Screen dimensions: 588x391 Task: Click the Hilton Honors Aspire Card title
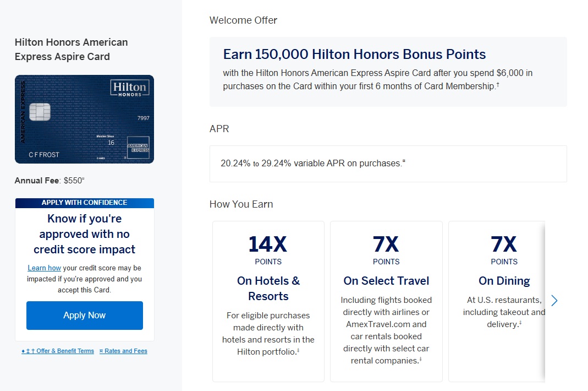coord(71,50)
